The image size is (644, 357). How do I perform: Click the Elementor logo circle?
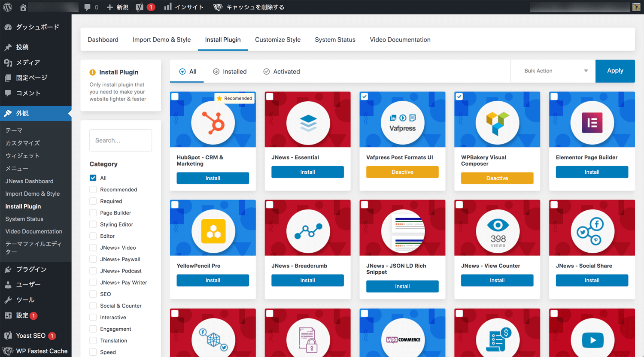[x=592, y=123]
